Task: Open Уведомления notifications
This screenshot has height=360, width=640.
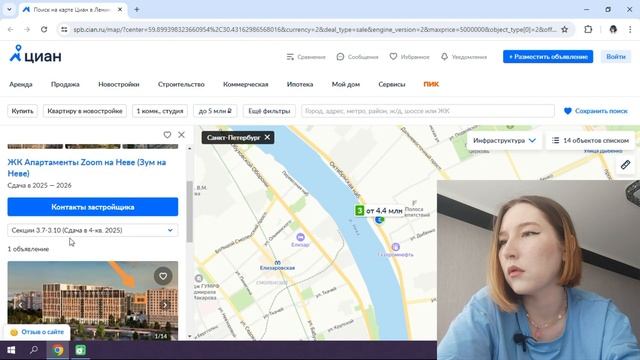Action: [464, 57]
